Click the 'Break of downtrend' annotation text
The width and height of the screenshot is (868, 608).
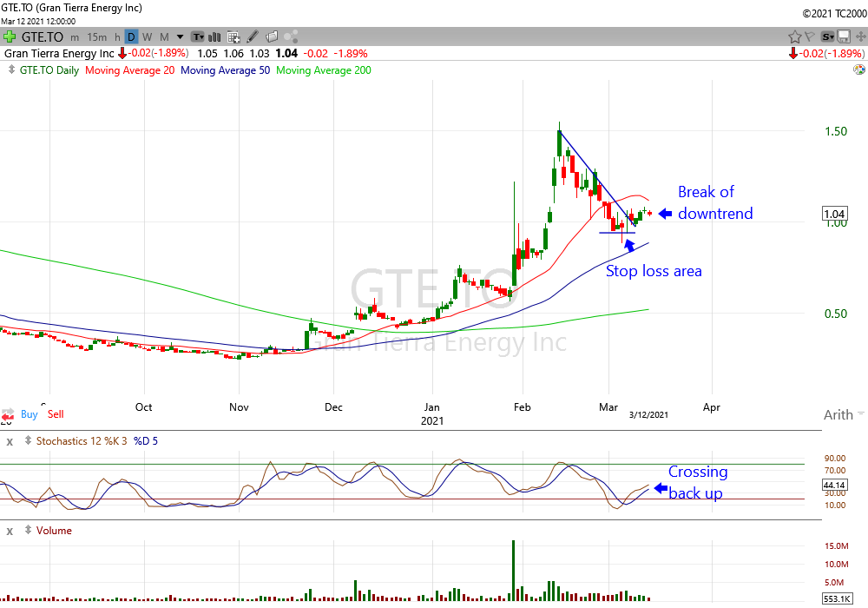click(715, 202)
